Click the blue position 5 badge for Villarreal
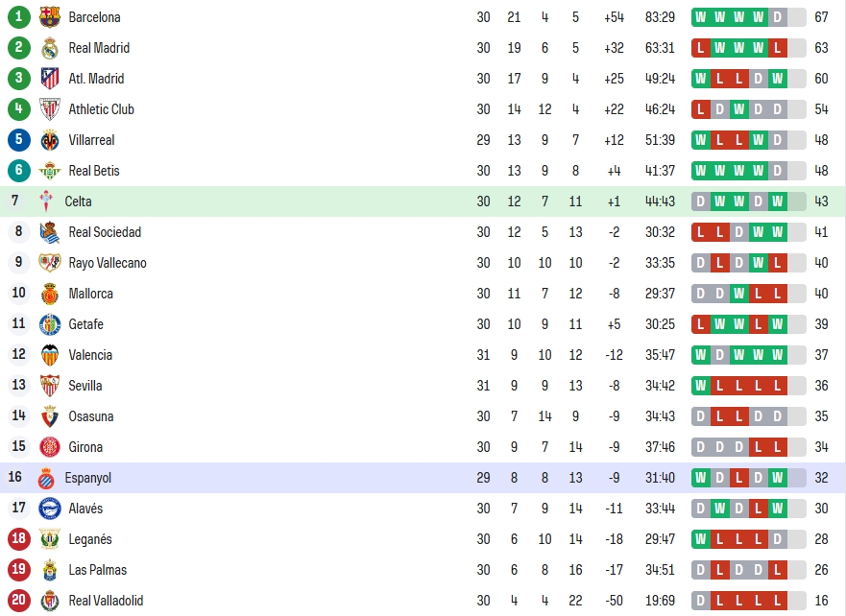 tap(19, 139)
